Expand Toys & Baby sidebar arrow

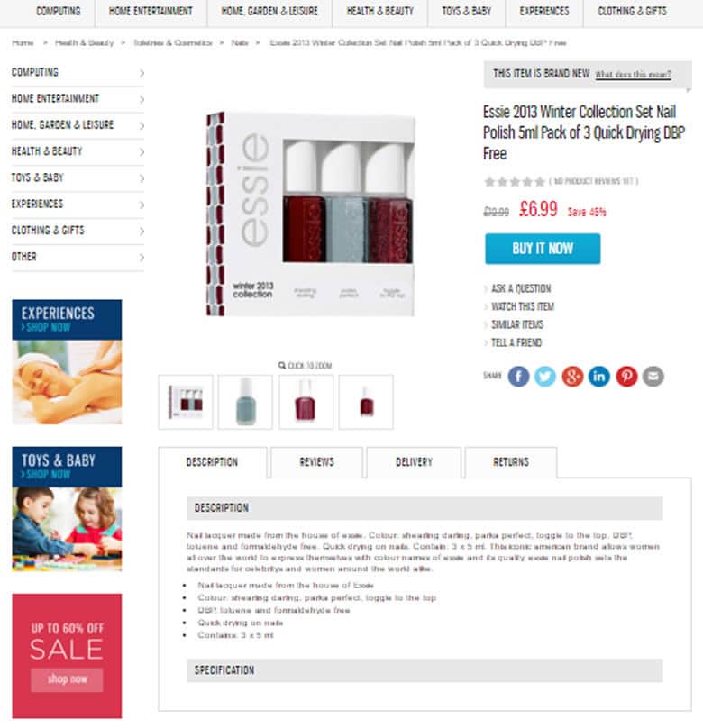pyautogui.click(x=142, y=178)
